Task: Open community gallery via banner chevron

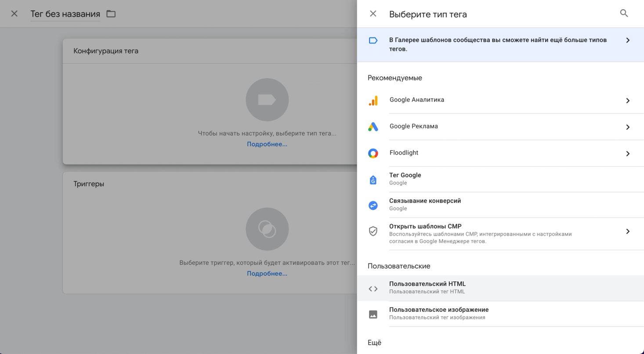Action: click(628, 40)
